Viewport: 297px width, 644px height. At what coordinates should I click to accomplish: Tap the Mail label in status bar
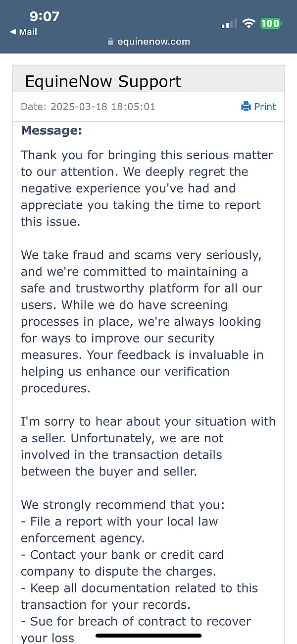[28, 32]
